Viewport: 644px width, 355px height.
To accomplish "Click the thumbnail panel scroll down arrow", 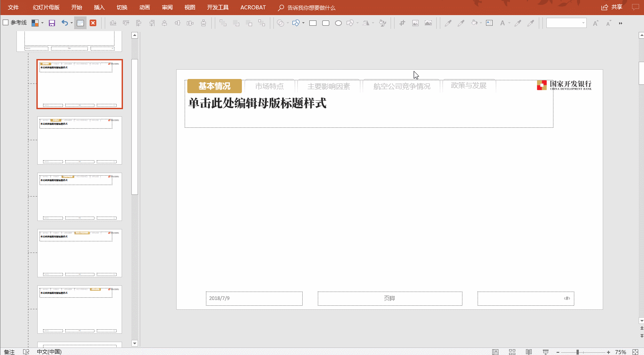I will (x=135, y=343).
